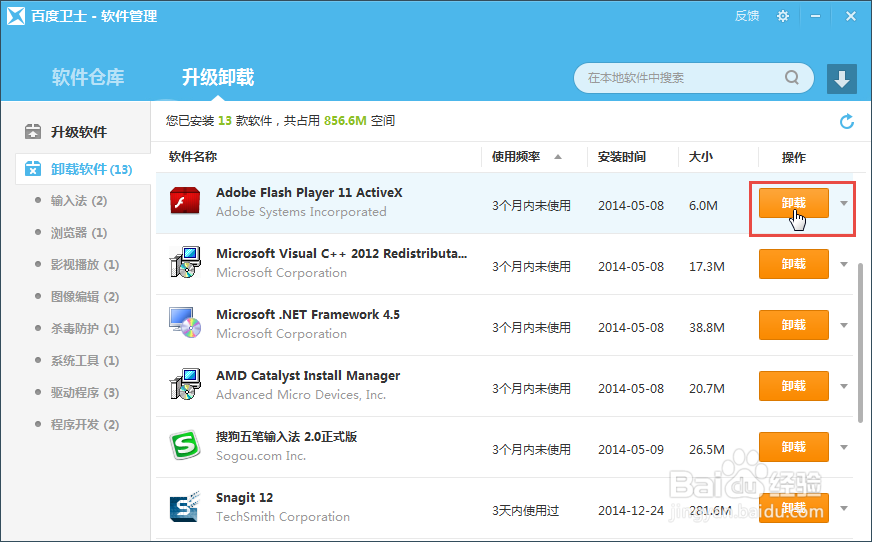This screenshot has height=542, width=872.
Task: Uninstall Microsoft Visual C++ 2012 Redistributable
Action: click(794, 264)
